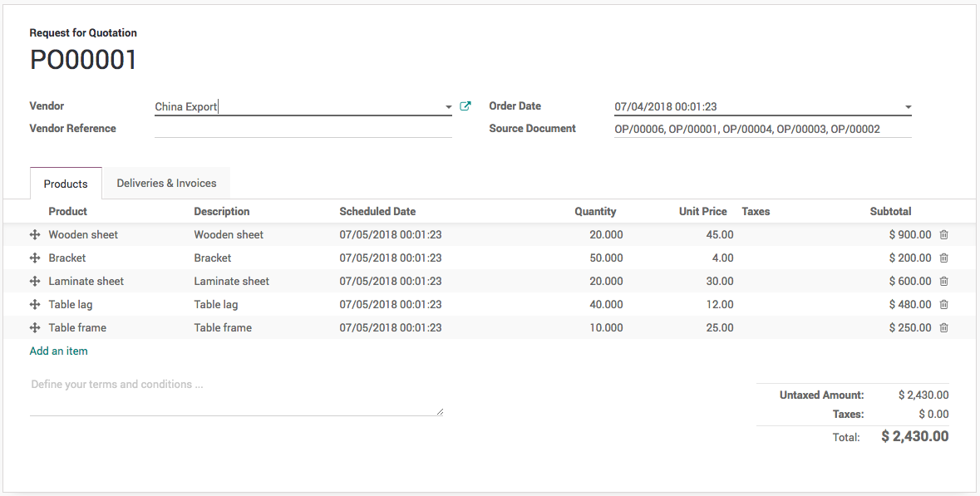The image size is (980, 496).
Task: Open the Order Date dropdown
Action: point(908,107)
